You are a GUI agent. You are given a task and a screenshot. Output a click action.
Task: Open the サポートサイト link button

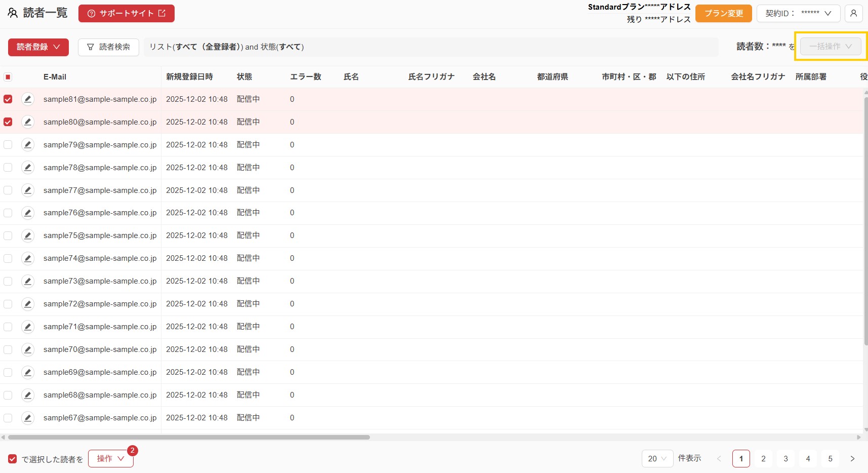point(127,14)
